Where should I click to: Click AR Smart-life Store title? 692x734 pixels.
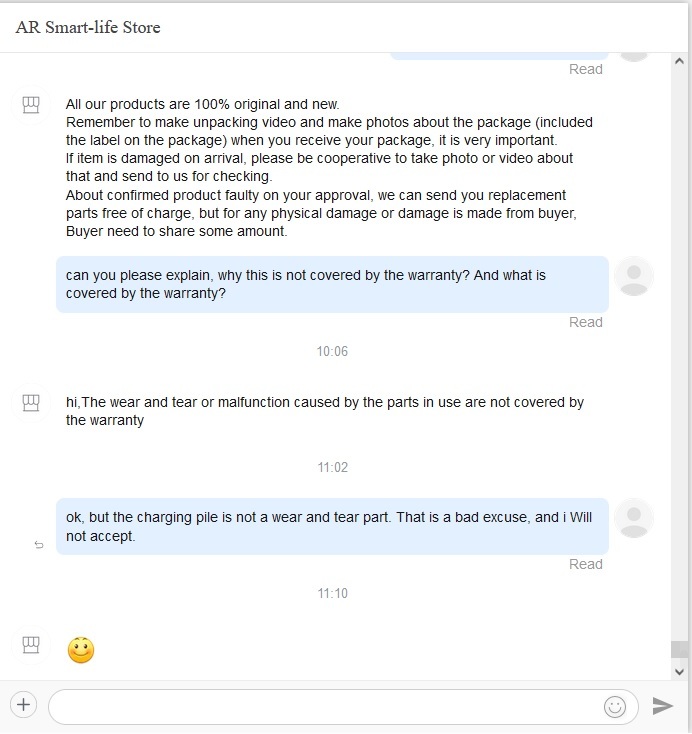coord(88,27)
